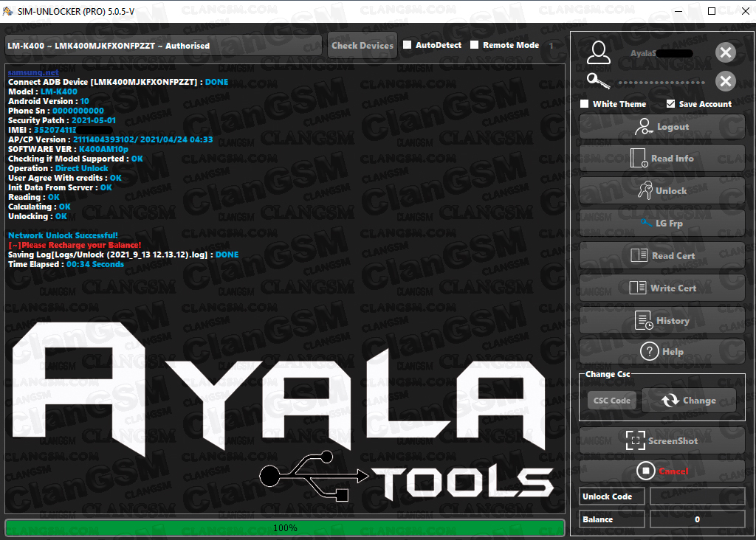Toggle the Remote Mode checkbox
The image size is (756, 540).
coord(475,45)
